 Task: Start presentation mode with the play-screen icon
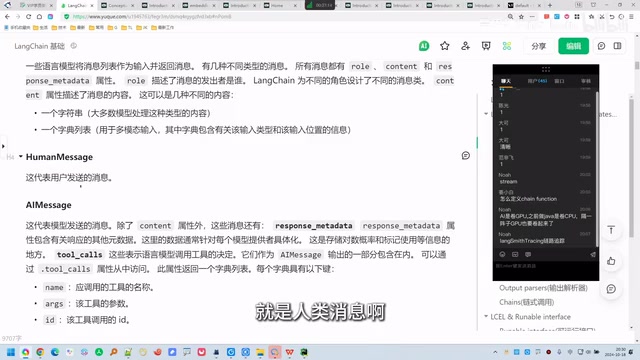click(486, 46)
